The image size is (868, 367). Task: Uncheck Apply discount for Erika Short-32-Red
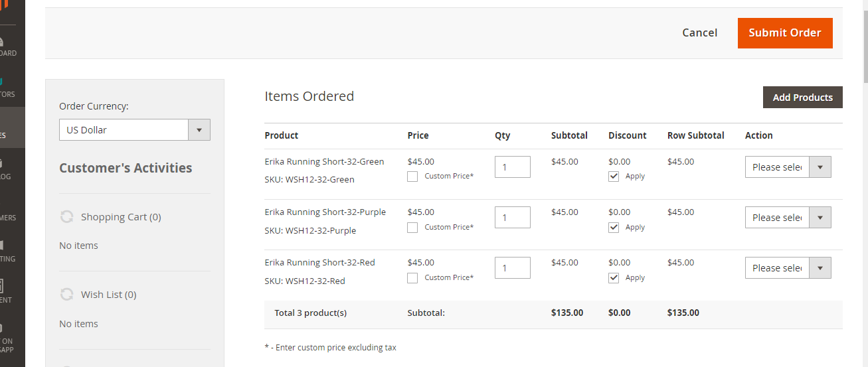pyautogui.click(x=614, y=278)
